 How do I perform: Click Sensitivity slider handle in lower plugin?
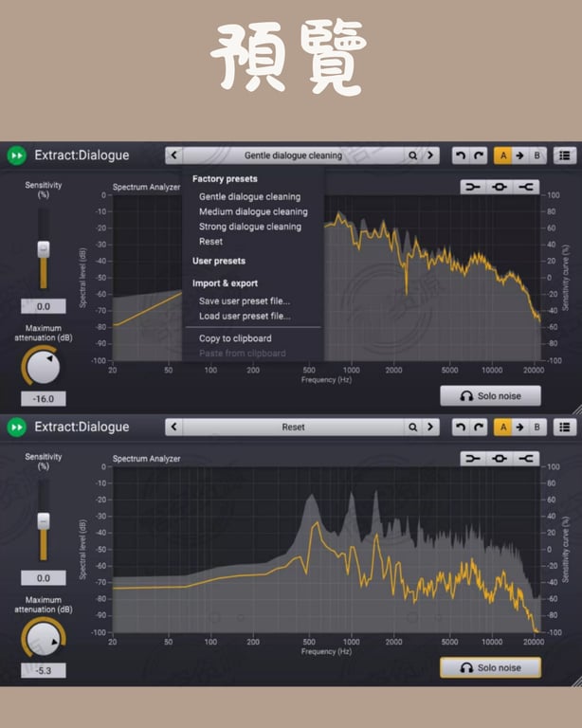[x=44, y=521]
